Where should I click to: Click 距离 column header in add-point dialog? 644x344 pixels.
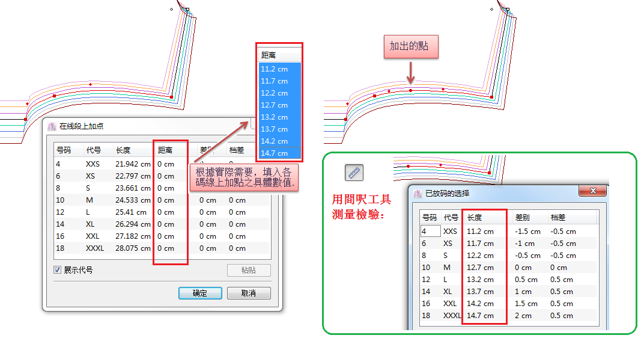pos(165,150)
